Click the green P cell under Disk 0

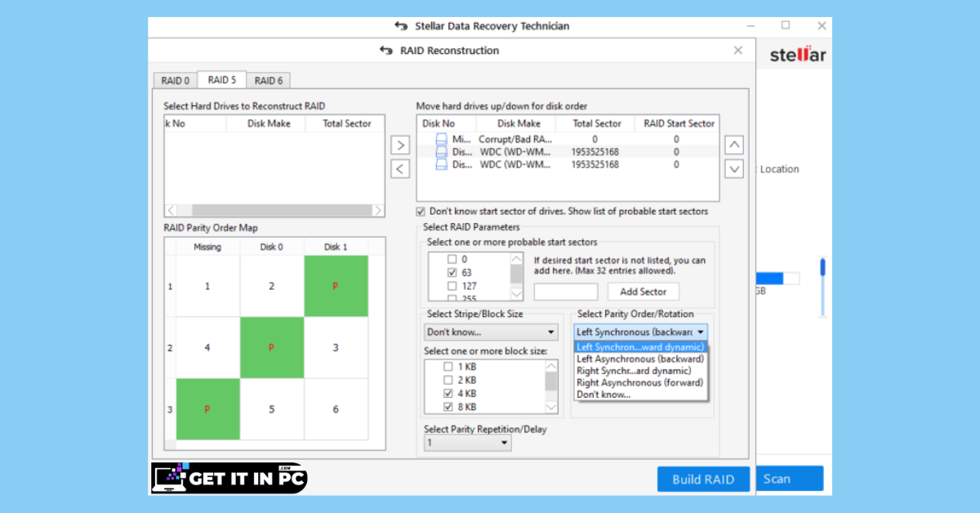[271, 348]
